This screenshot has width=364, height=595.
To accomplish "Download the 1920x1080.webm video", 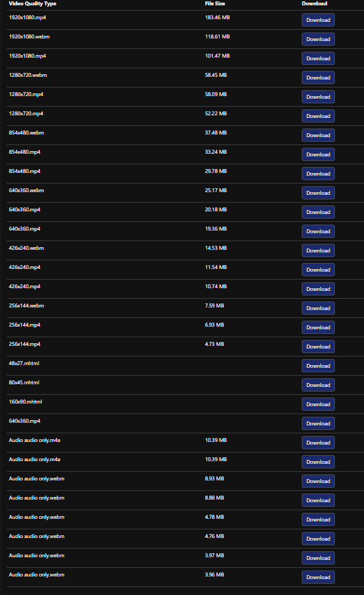I will (x=318, y=39).
